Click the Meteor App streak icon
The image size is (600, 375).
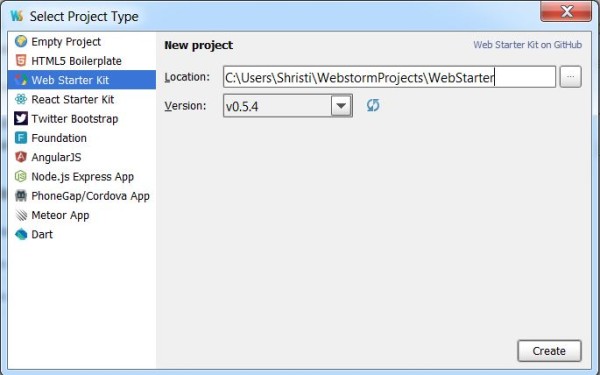tap(21, 215)
